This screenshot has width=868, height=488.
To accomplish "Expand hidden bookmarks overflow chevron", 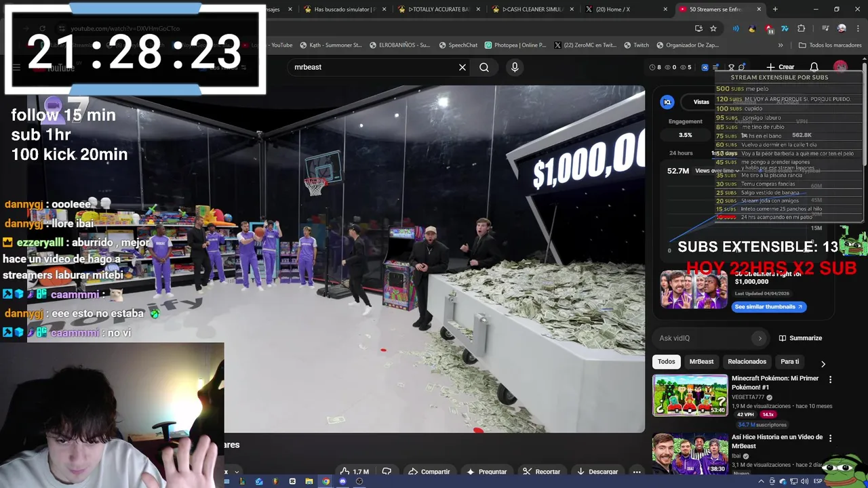I will tap(781, 45).
